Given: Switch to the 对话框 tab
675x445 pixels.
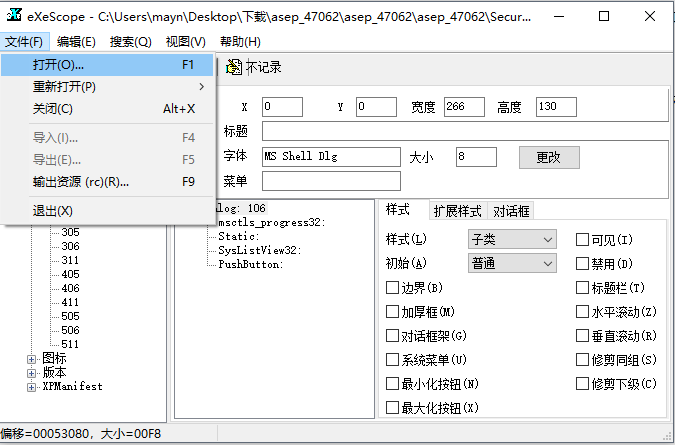Looking at the screenshot, I should point(511,211).
